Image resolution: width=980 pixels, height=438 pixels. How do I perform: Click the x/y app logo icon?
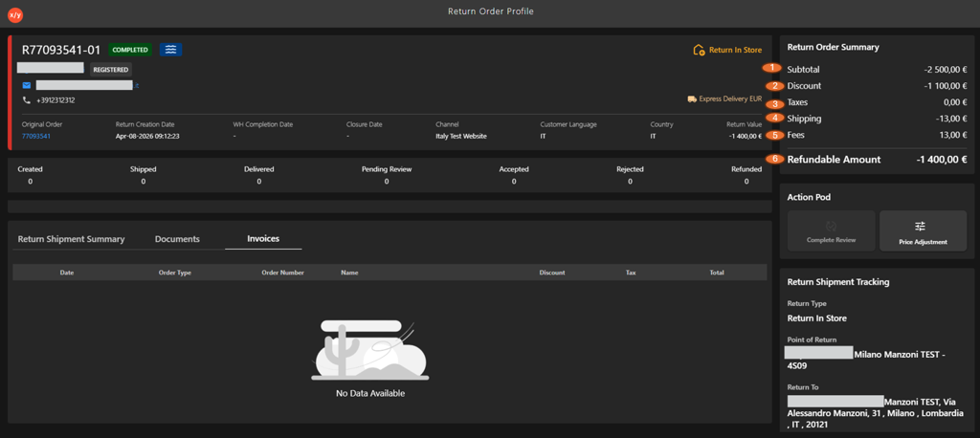click(x=15, y=13)
